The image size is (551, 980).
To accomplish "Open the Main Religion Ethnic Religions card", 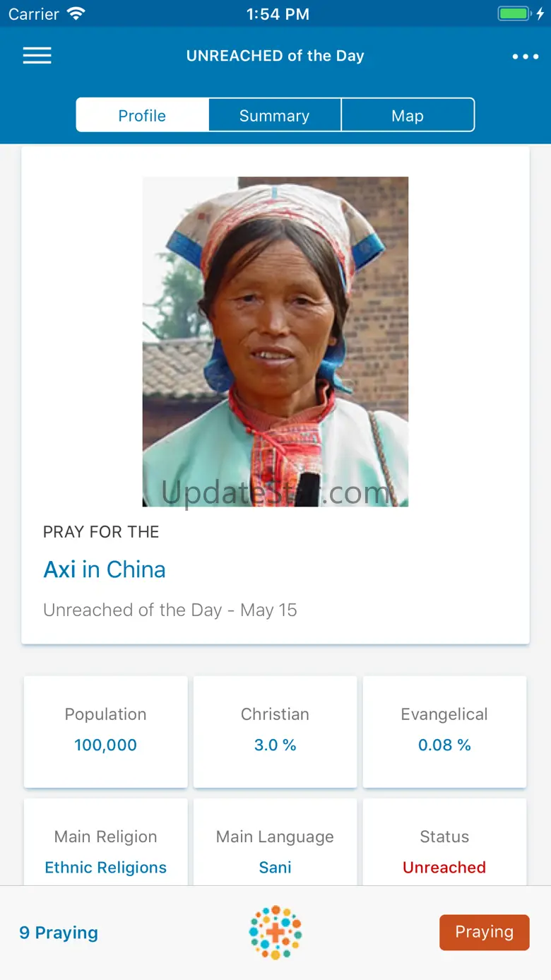I will tap(106, 851).
